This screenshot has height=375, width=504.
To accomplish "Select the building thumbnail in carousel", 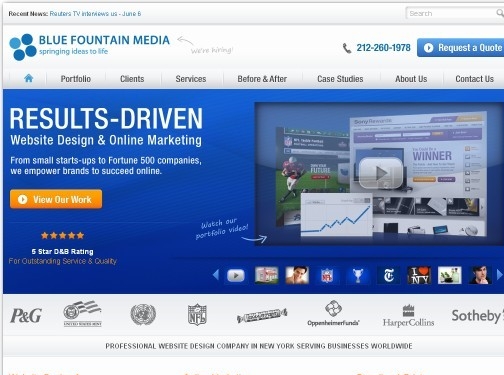I will [x=266, y=275].
